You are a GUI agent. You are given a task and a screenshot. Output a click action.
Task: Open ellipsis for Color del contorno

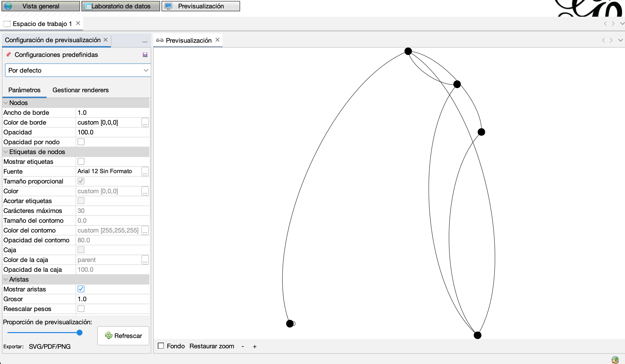(145, 230)
